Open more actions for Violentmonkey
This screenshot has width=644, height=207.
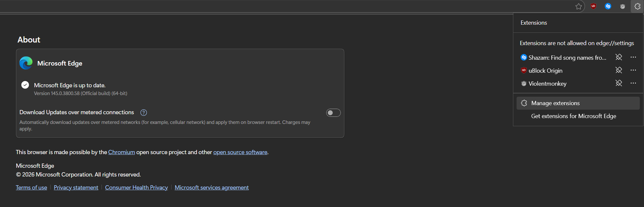[633, 83]
